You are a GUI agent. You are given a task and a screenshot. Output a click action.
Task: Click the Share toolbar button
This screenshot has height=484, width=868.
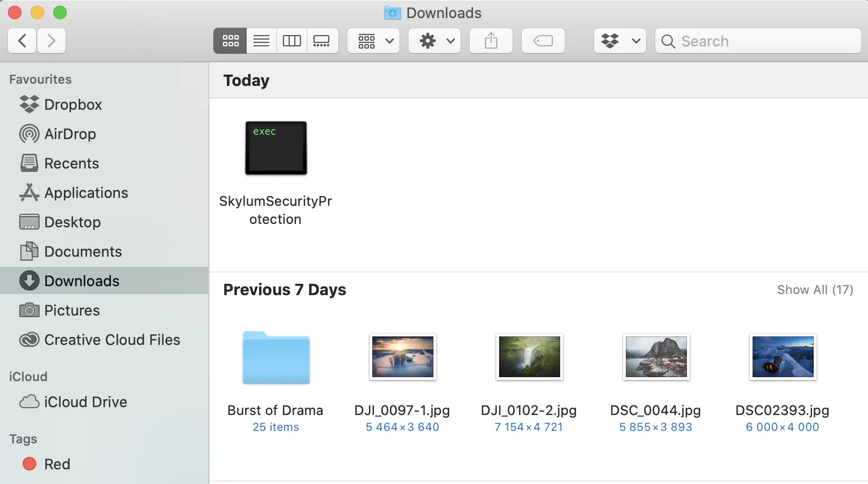491,41
